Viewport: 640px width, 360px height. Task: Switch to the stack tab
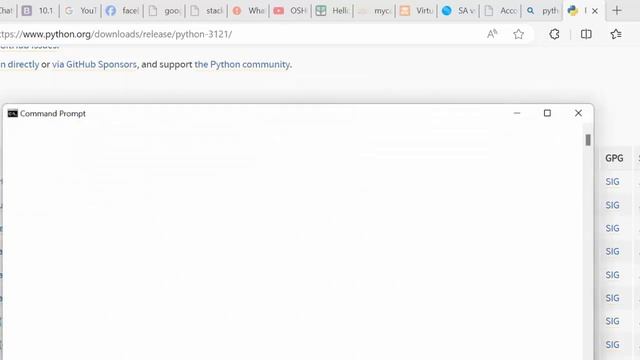click(x=207, y=11)
